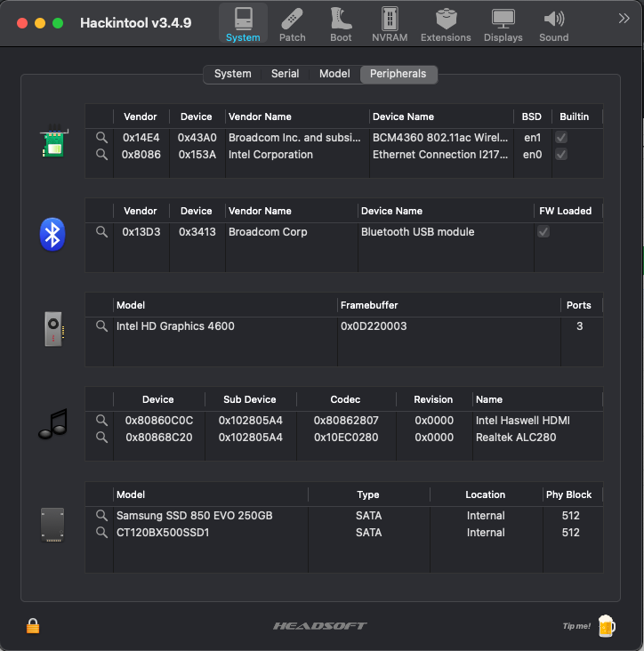Viewport: 644px width, 651px height.
Task: Open the Boot toolbar section
Action: 341,24
